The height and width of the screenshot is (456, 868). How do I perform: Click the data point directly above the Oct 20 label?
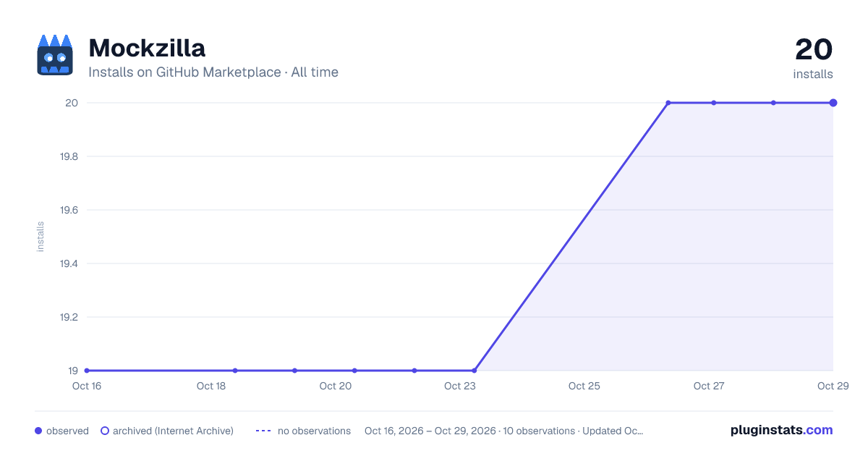click(354, 371)
